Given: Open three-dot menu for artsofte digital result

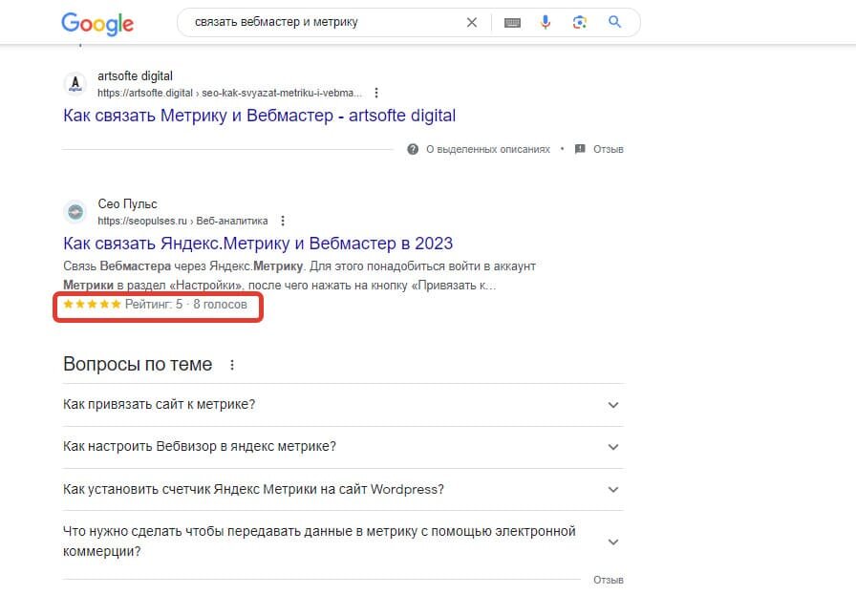Looking at the screenshot, I should pos(376,93).
